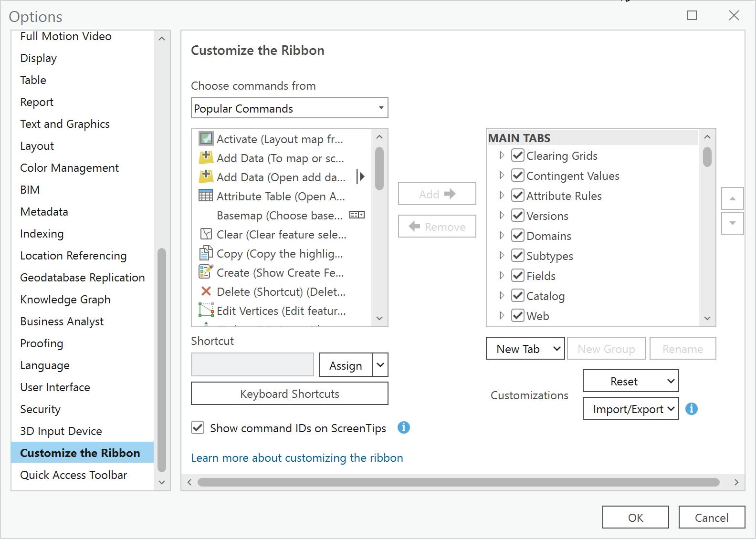Click into the Shortcut input field

252,365
